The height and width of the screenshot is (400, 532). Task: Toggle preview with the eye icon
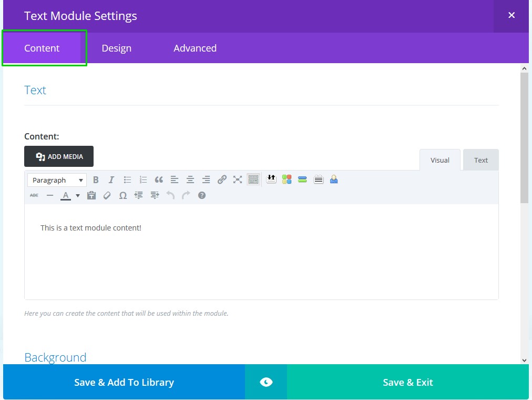(266, 382)
